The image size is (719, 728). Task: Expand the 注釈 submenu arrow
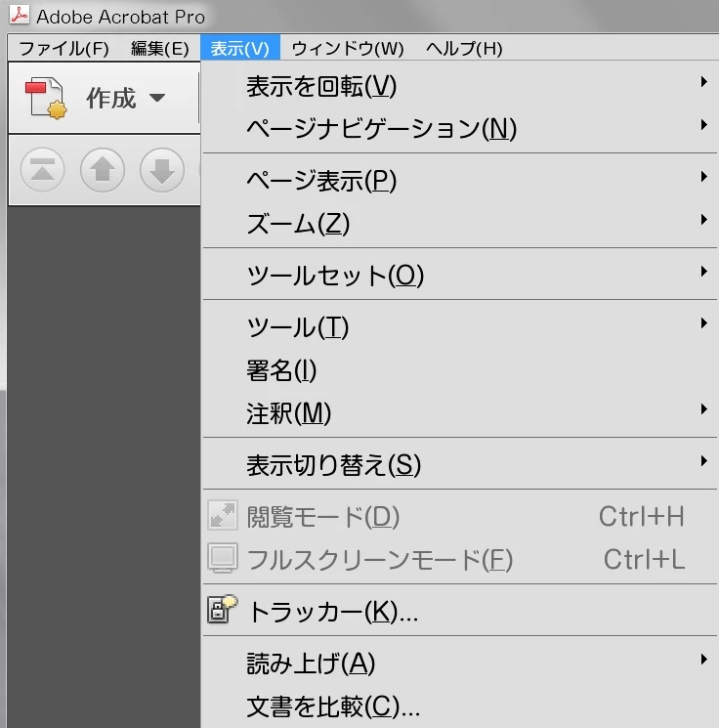click(704, 409)
